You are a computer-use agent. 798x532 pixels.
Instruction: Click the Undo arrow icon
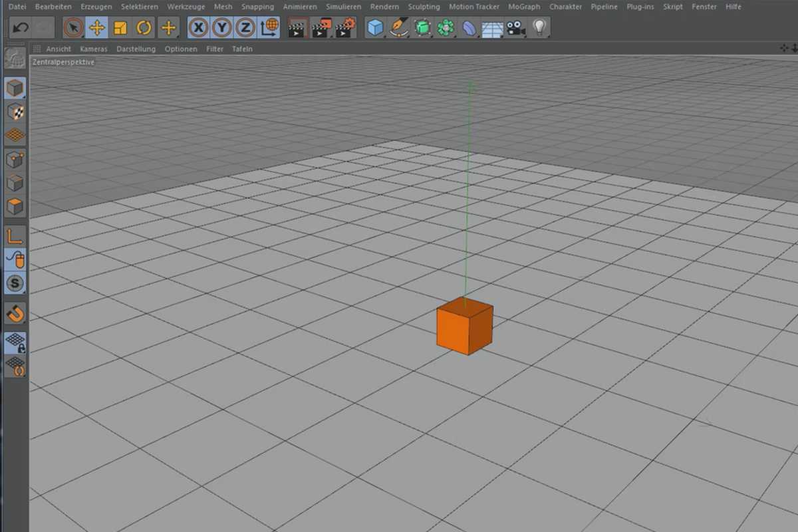click(x=21, y=28)
